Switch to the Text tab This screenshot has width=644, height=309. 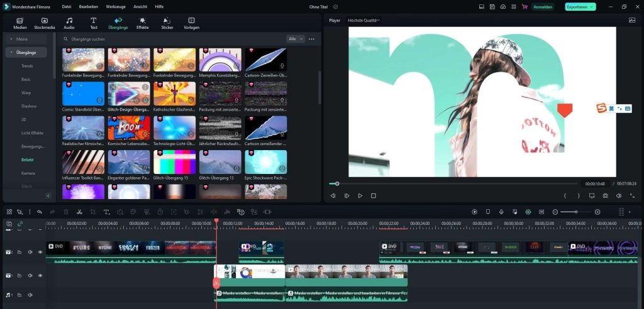[94, 23]
